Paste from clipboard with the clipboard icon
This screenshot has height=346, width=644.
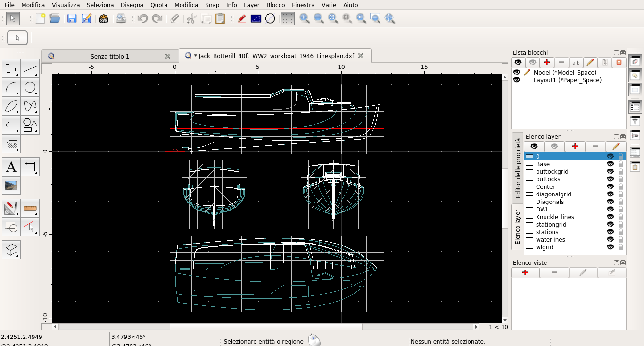click(x=220, y=18)
